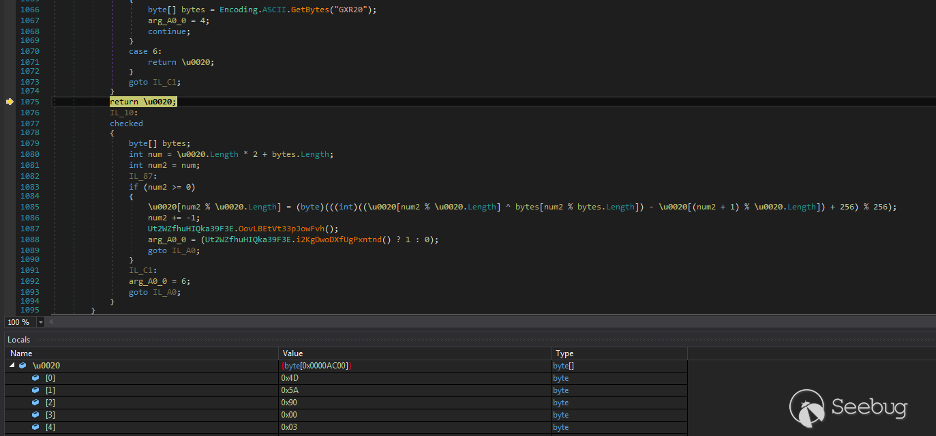
Task: Click the field icon beside element [1]
Action: (x=36, y=391)
